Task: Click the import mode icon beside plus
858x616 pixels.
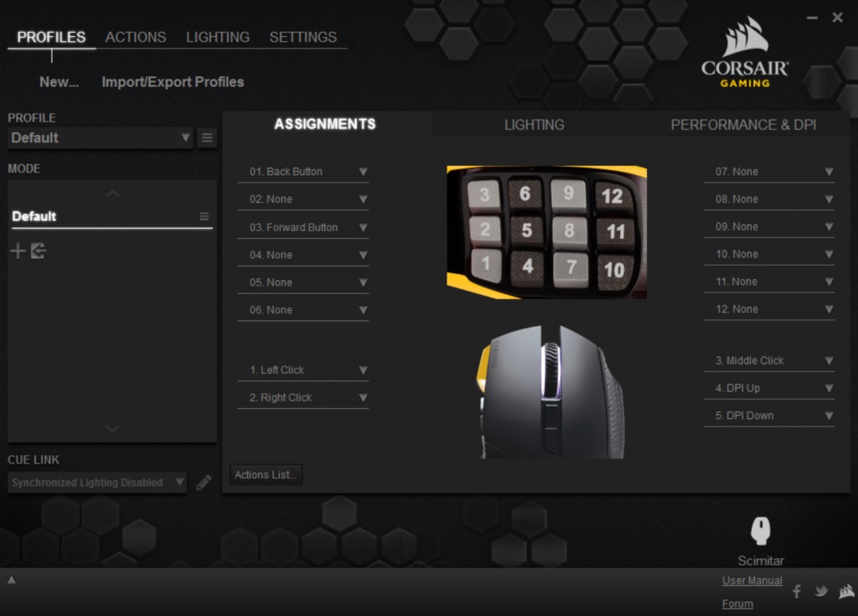Action: tap(38, 251)
